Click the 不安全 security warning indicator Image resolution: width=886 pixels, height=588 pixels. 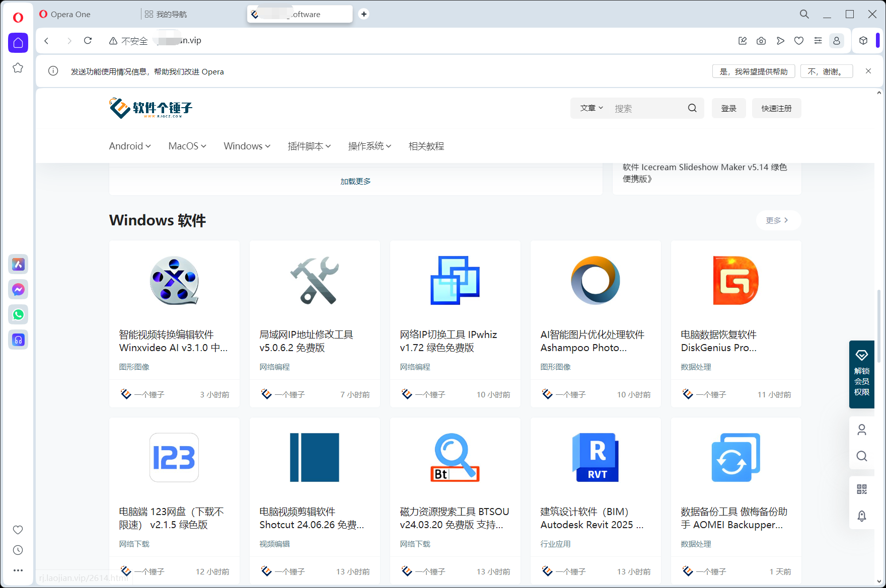point(128,41)
